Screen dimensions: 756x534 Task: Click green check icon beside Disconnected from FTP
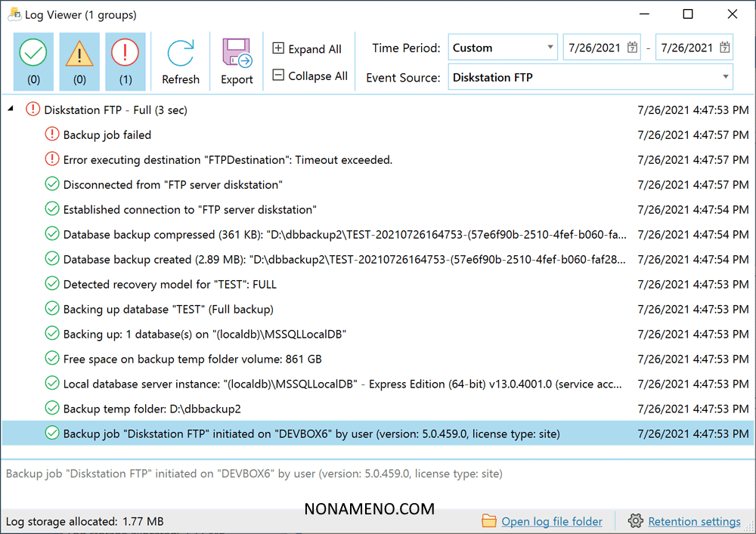(x=51, y=184)
